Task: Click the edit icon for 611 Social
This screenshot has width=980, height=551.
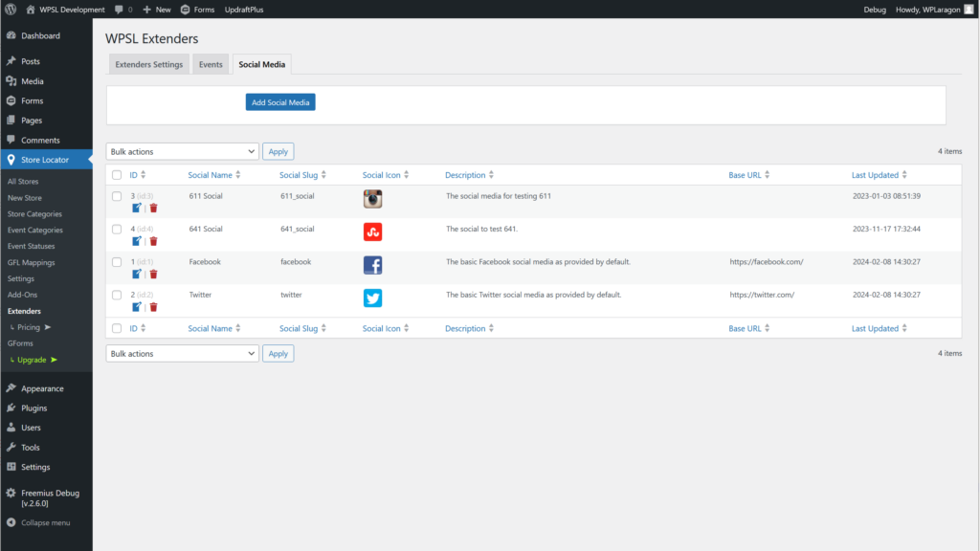Action: [x=137, y=208]
